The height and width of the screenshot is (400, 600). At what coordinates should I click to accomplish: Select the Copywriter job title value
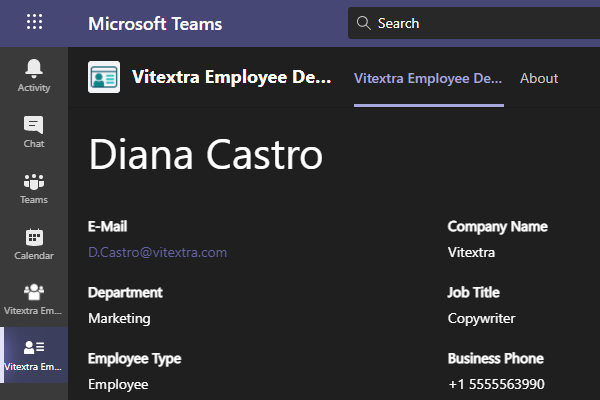[481, 318]
